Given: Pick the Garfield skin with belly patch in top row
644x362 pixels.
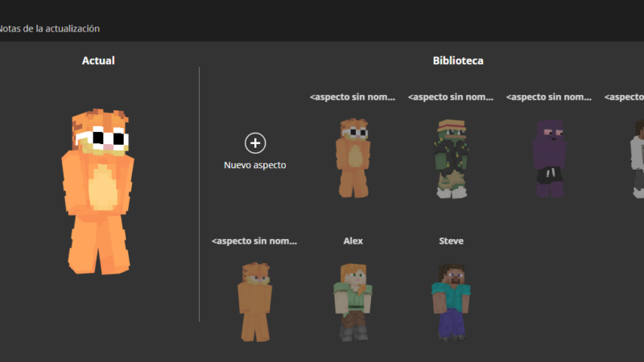Looking at the screenshot, I should click(353, 158).
